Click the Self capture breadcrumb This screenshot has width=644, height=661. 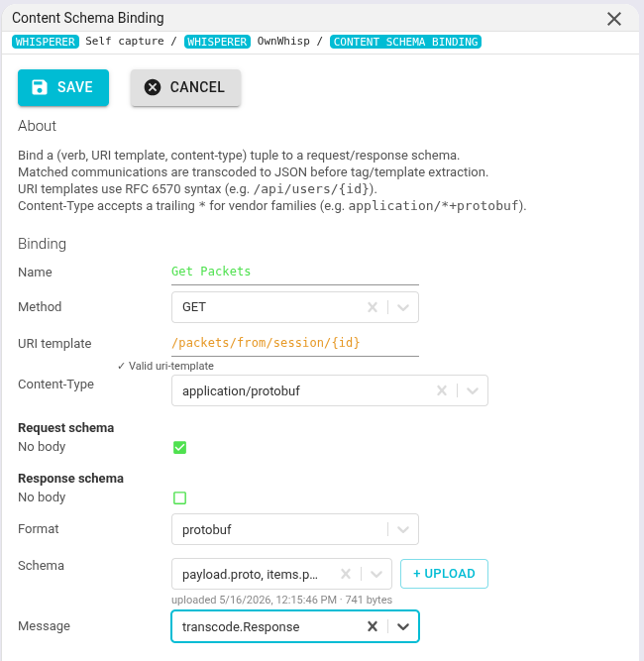pyautogui.click(x=125, y=42)
